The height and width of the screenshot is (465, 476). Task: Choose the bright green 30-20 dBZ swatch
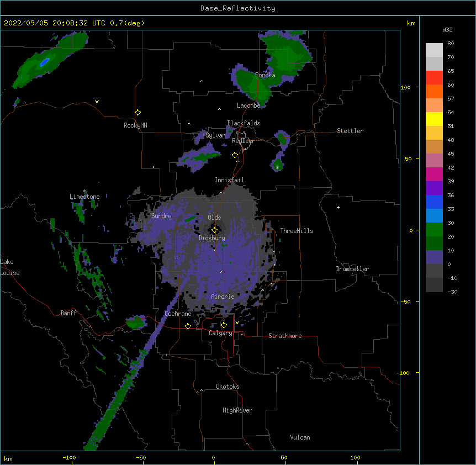click(x=434, y=230)
